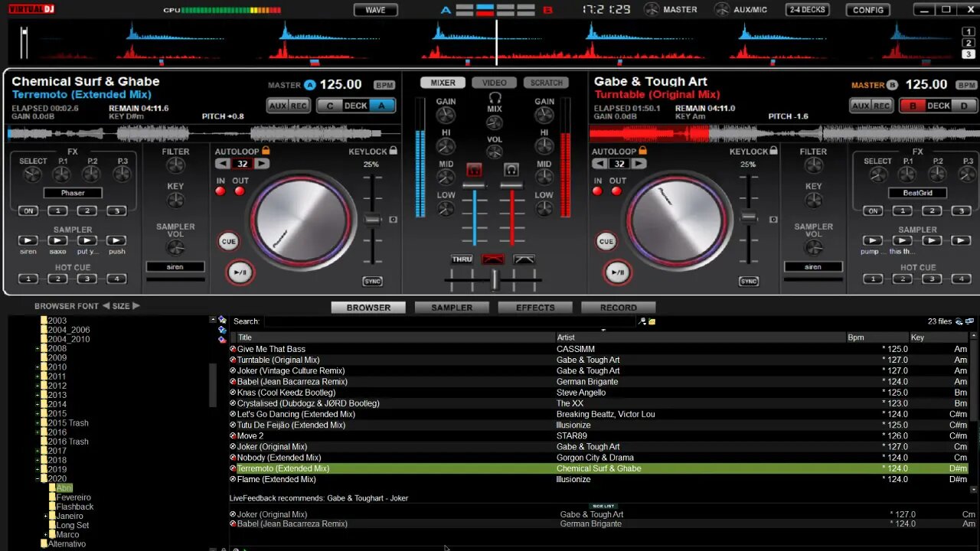Click the pitch reset button beside deck A slider
The height and width of the screenshot is (551, 980).
tap(394, 220)
